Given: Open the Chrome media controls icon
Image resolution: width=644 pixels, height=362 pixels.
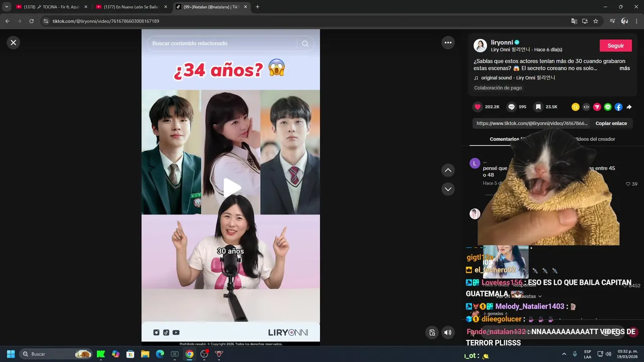Looking at the screenshot, I should click(x=612, y=21).
